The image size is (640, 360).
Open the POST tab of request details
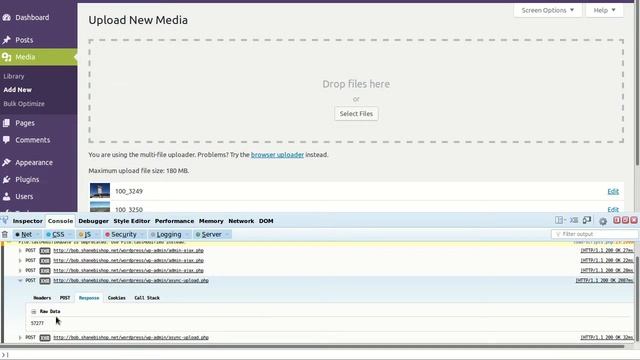(65, 298)
